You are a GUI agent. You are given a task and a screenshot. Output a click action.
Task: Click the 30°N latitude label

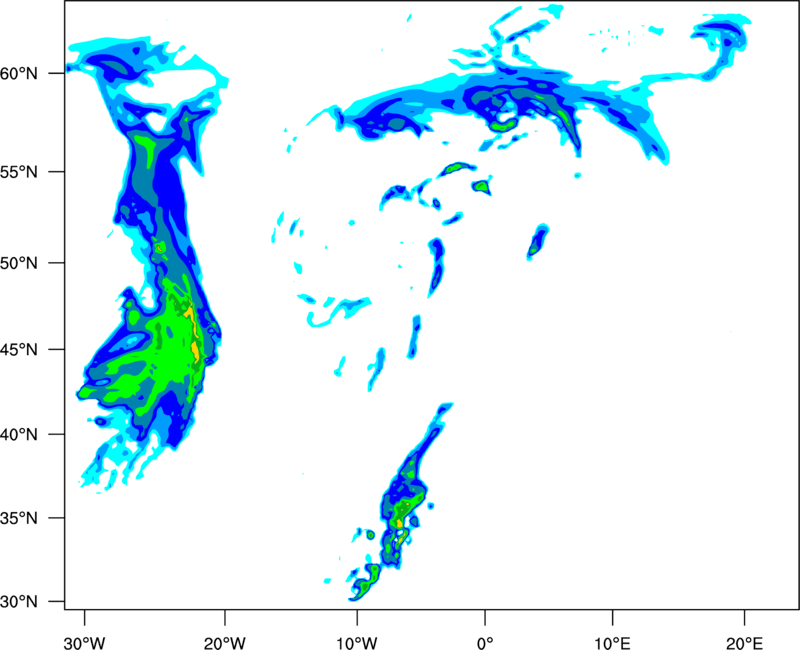(19, 602)
